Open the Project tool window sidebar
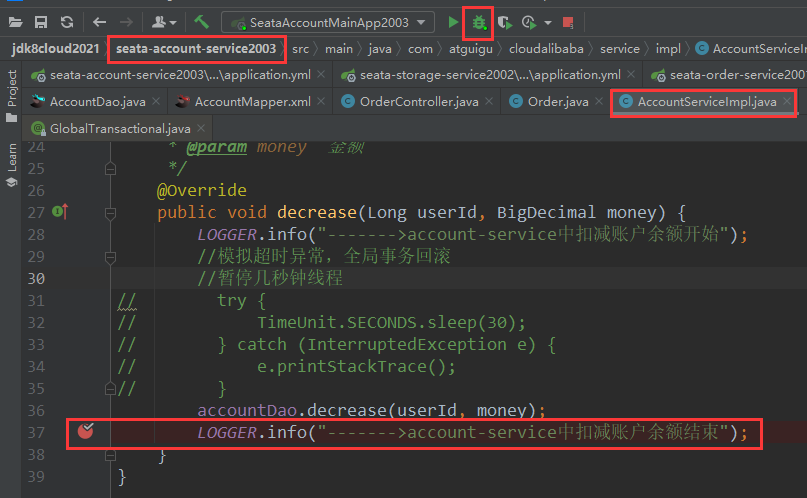Screen dimensions: 807x498 11,96
